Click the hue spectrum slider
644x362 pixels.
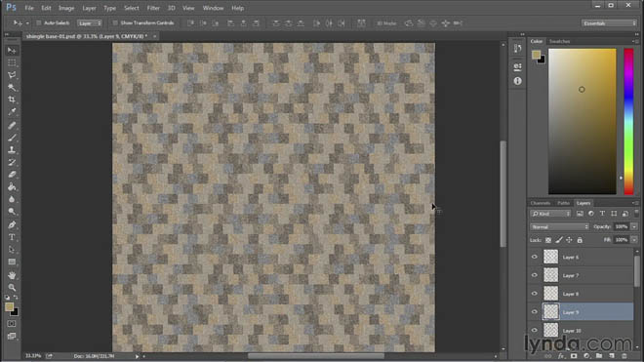click(x=628, y=121)
